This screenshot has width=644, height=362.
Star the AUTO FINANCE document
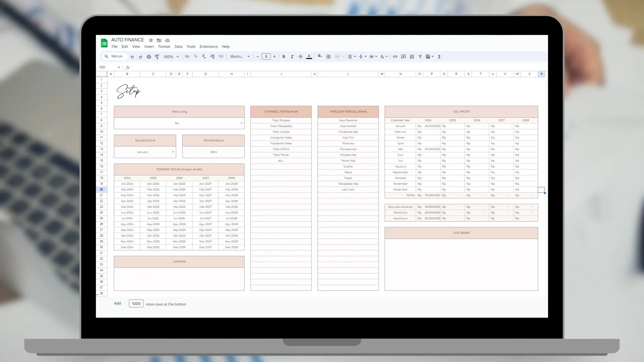pyautogui.click(x=151, y=40)
